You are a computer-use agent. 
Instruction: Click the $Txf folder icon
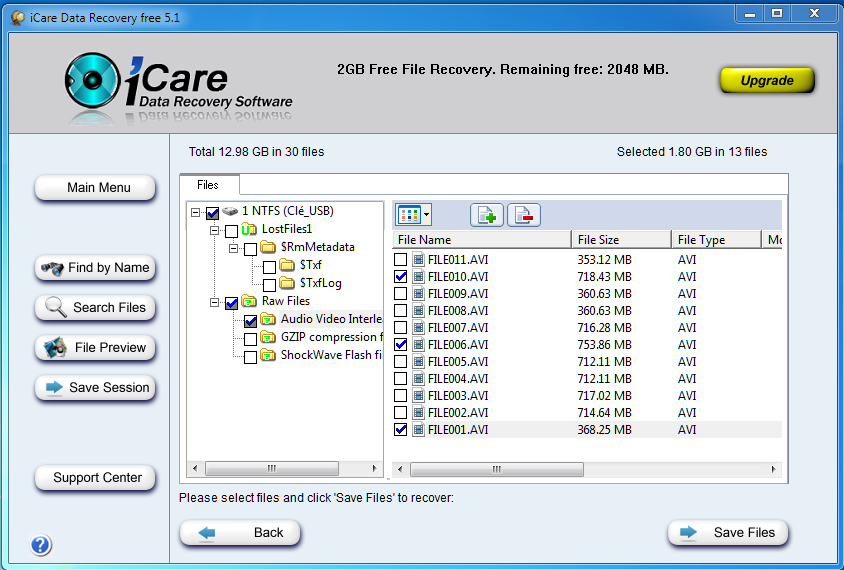287,265
